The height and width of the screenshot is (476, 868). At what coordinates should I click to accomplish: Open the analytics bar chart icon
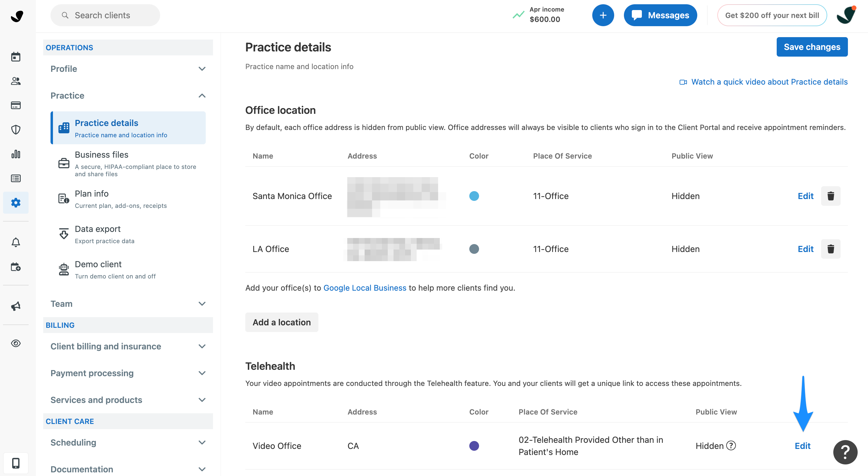click(x=16, y=154)
